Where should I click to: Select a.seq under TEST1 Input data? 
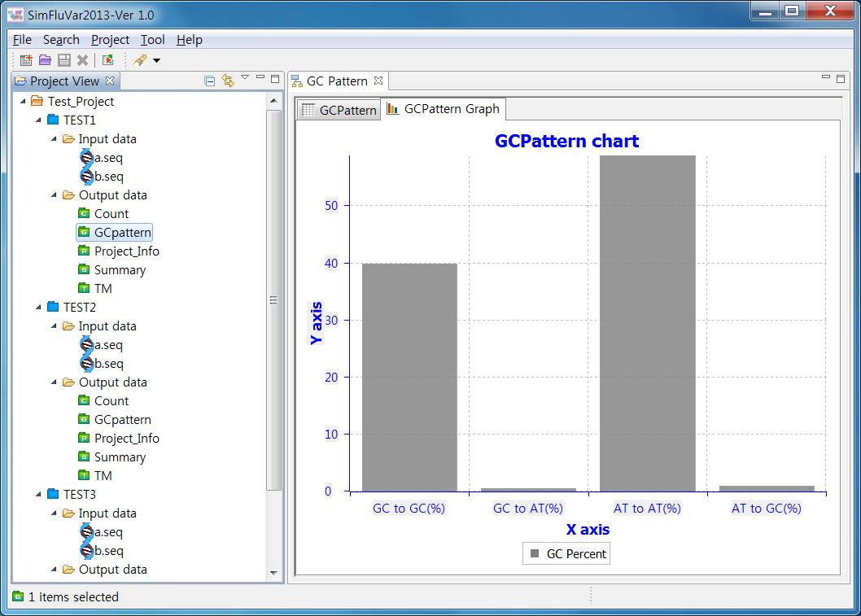tap(108, 158)
